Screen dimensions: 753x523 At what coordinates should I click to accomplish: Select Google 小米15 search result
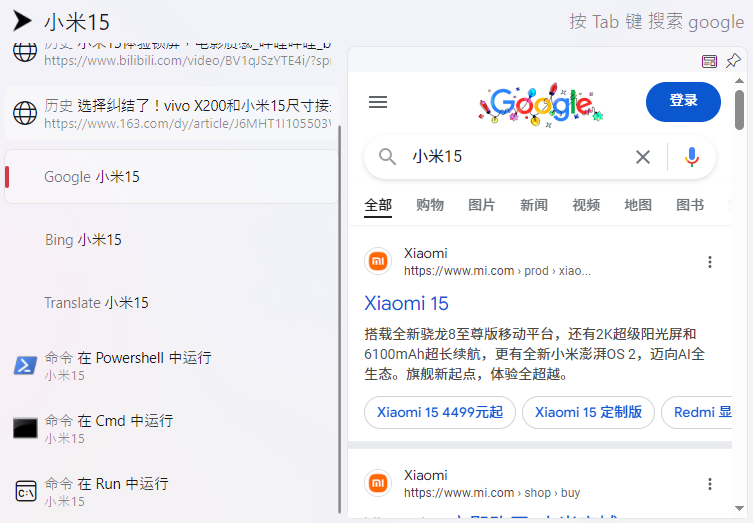tap(171, 177)
